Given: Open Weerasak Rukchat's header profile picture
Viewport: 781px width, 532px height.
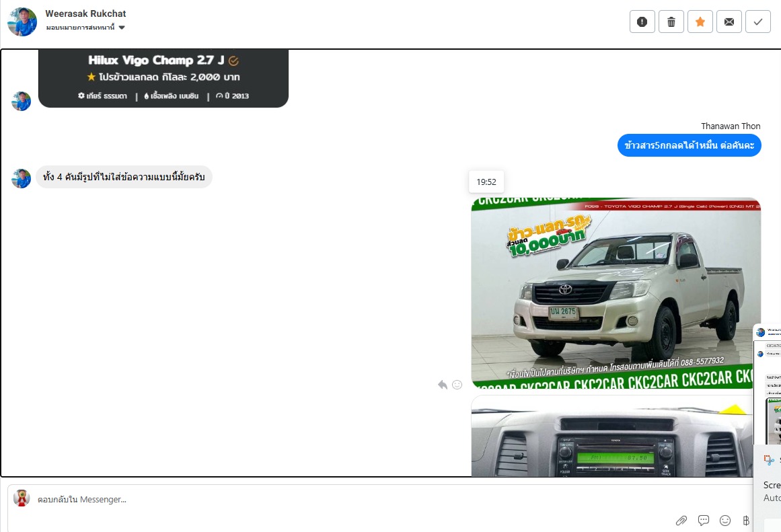Looking at the screenshot, I should pyautogui.click(x=22, y=22).
